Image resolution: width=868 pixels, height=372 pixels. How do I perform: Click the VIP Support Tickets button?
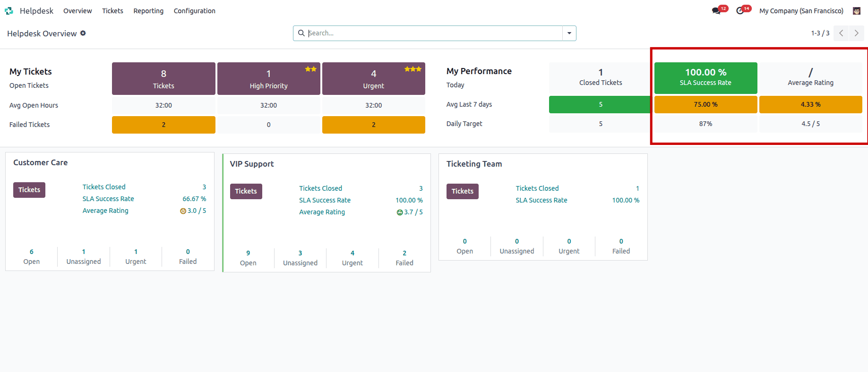click(x=246, y=191)
